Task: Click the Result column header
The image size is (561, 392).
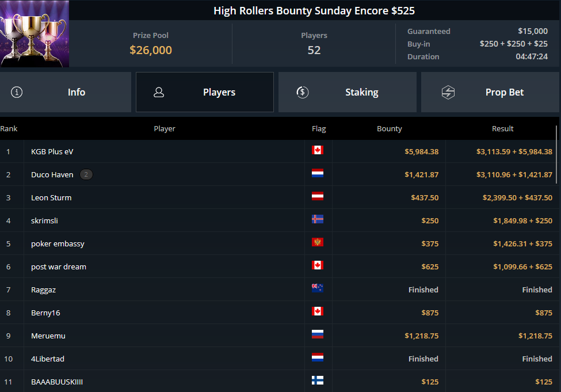Action: tap(502, 128)
